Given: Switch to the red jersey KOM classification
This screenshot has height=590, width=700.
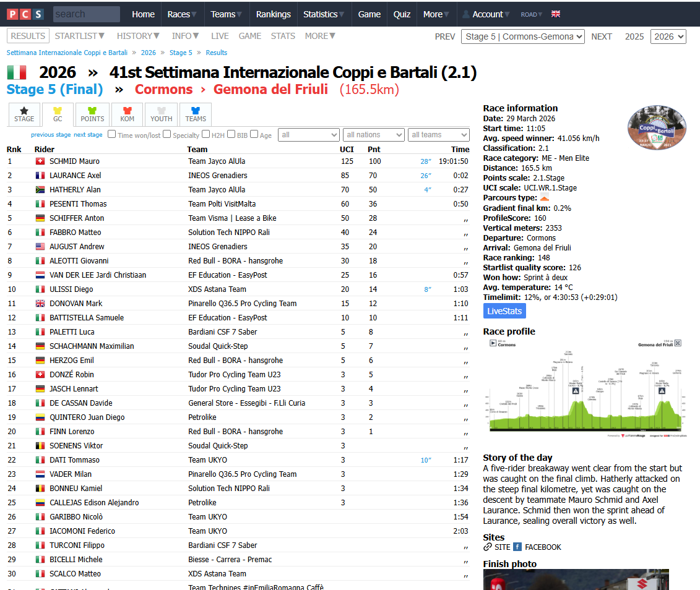Looking at the screenshot, I should click(x=127, y=114).
